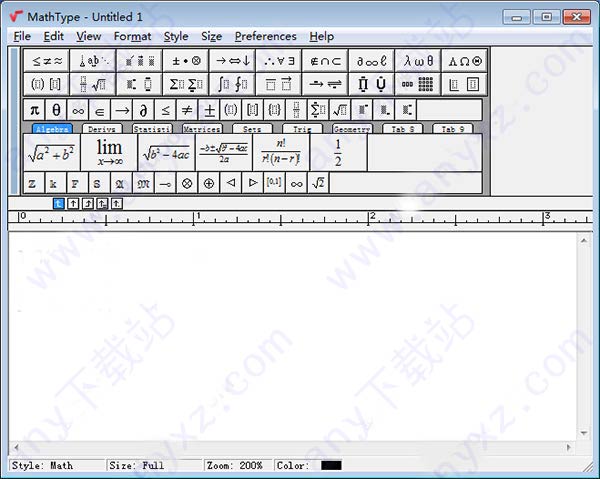Insert the square root template in small bar
Viewport: 600px width, 479px height.
click(340, 110)
